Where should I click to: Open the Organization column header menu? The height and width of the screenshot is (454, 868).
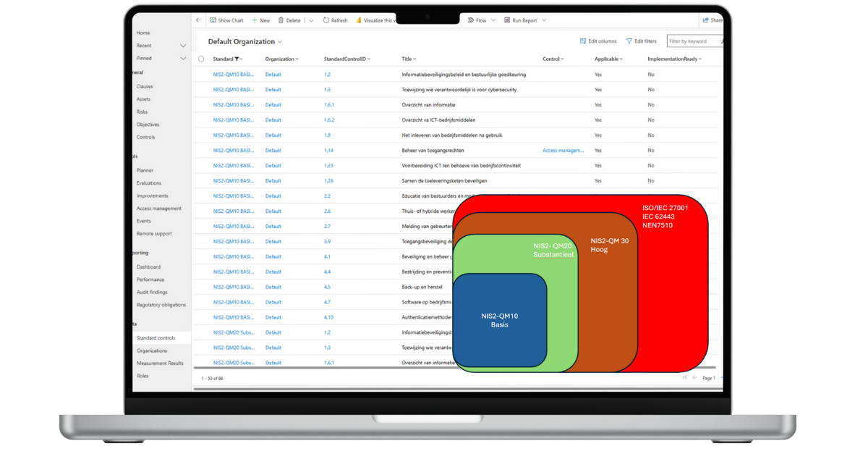point(281,59)
